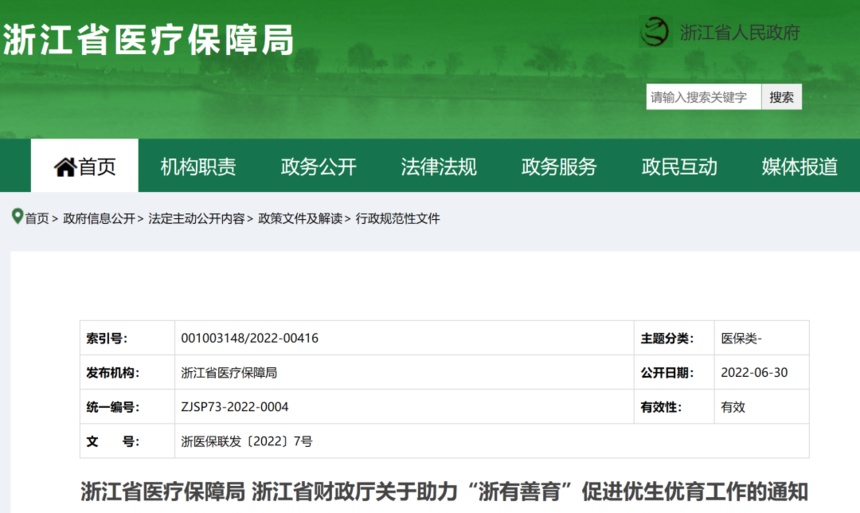Open the 浙江省人民政府 link

coord(740,32)
